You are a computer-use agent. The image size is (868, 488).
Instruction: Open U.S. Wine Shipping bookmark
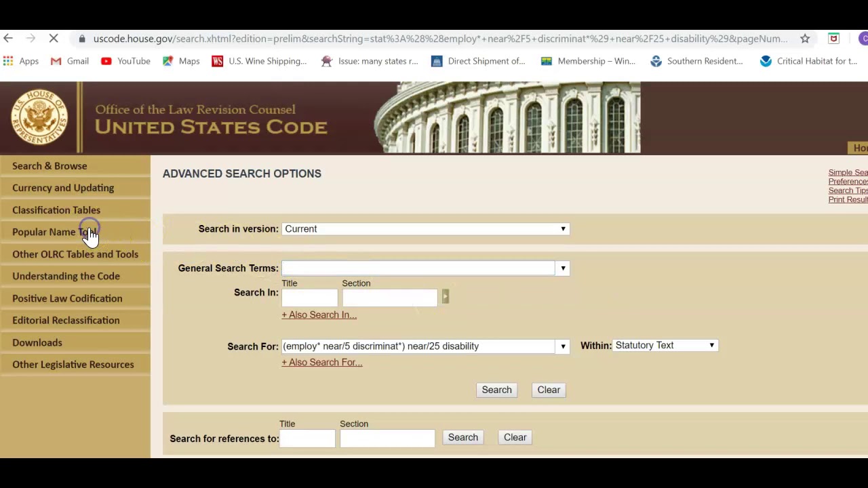click(x=259, y=61)
